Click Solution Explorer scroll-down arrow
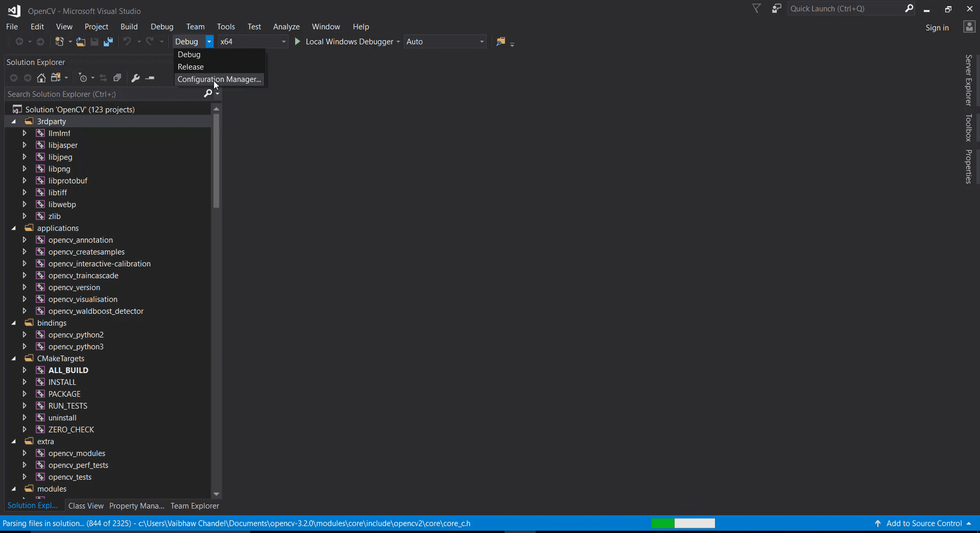The height and width of the screenshot is (533, 980). tap(216, 494)
